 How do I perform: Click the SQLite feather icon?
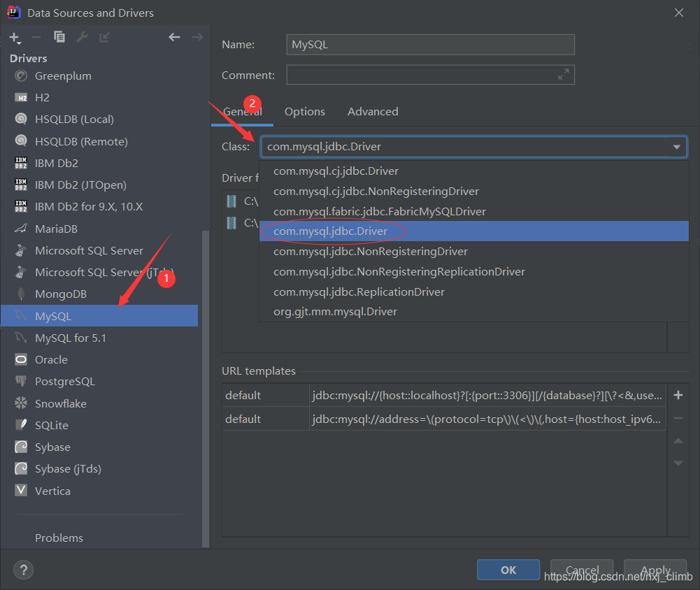pyautogui.click(x=21, y=425)
